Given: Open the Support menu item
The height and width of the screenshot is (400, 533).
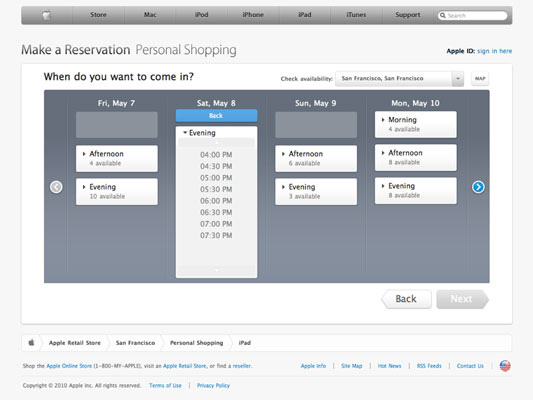Looking at the screenshot, I should 408,15.
